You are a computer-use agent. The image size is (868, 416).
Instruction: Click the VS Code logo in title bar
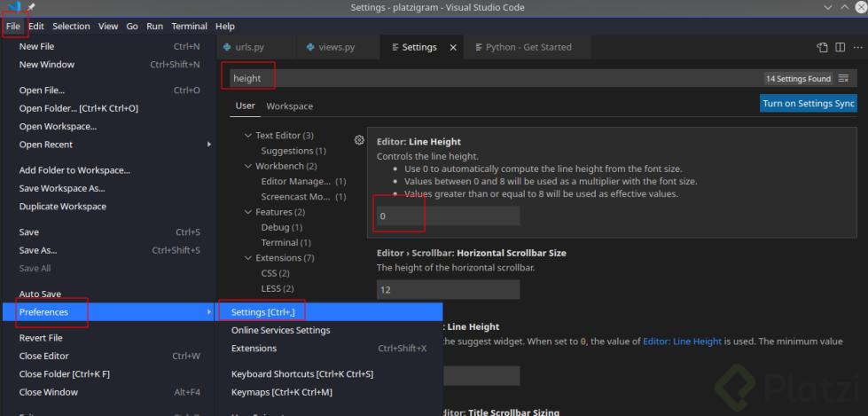[x=14, y=6]
